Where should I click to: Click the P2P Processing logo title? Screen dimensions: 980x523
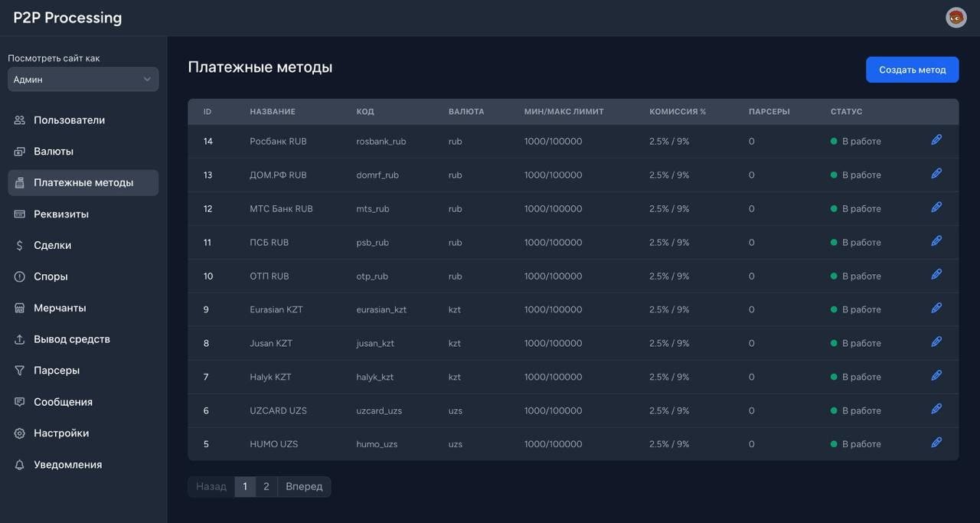(x=67, y=18)
